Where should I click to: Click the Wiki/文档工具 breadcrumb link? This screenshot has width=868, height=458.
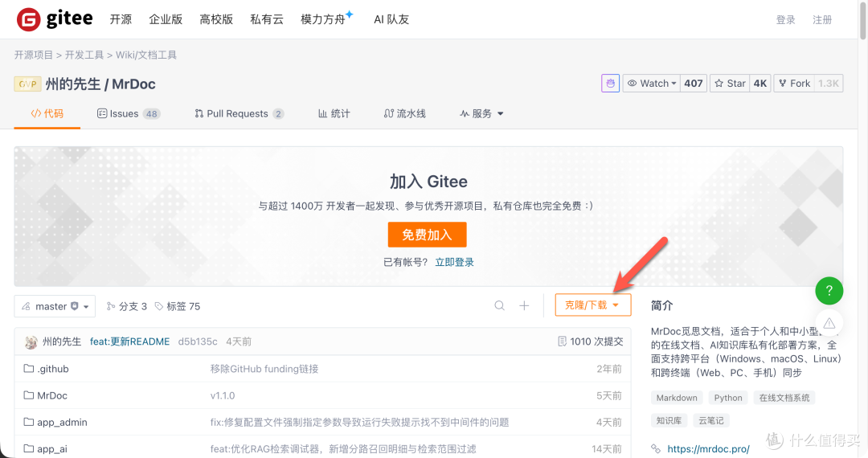click(146, 55)
